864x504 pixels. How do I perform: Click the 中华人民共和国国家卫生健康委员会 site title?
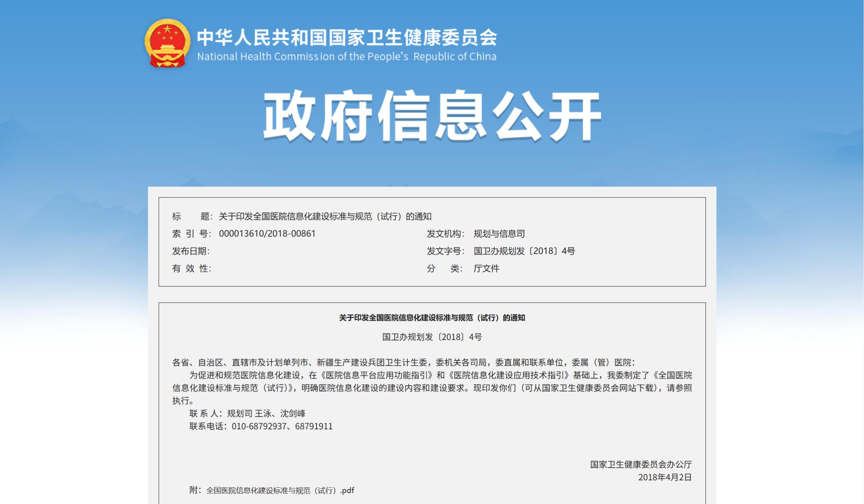pyautogui.click(x=347, y=37)
